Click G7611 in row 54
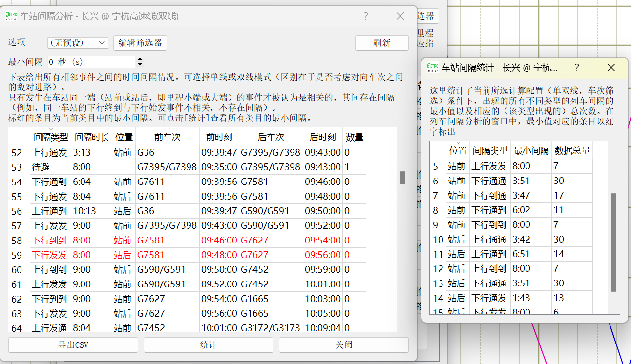The image size is (631, 364). (168, 182)
